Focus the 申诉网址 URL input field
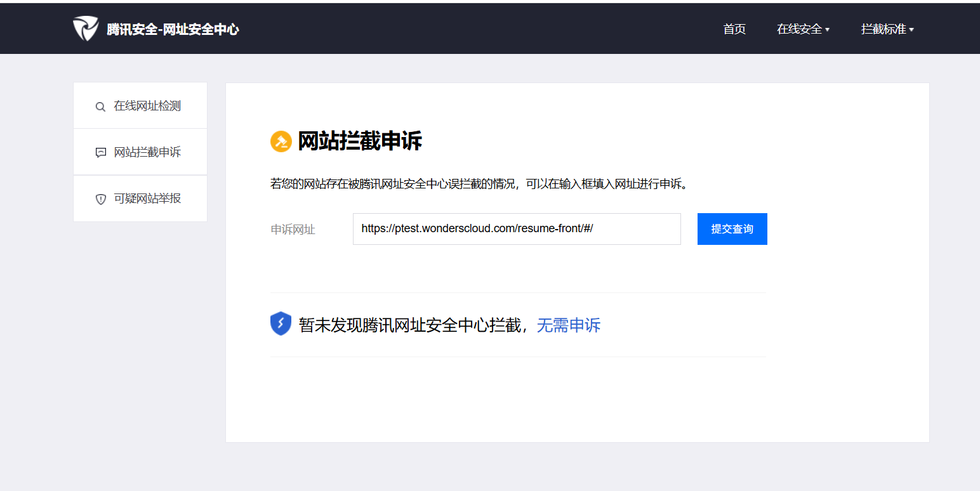 pos(517,229)
